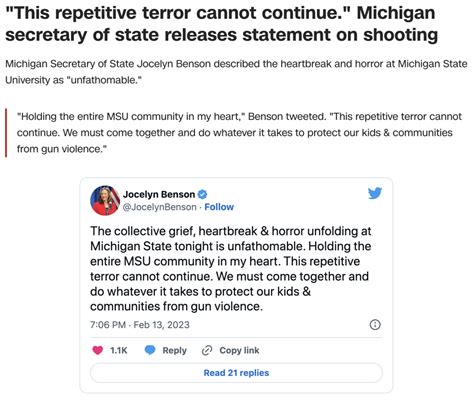
Task: Click the Twitter bird logo icon
Action: click(375, 193)
